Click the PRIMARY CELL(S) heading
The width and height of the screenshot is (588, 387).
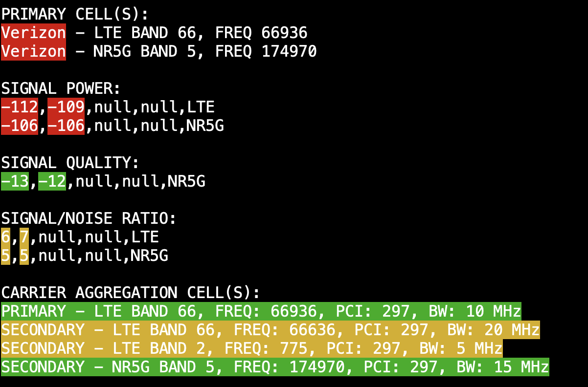75,14
